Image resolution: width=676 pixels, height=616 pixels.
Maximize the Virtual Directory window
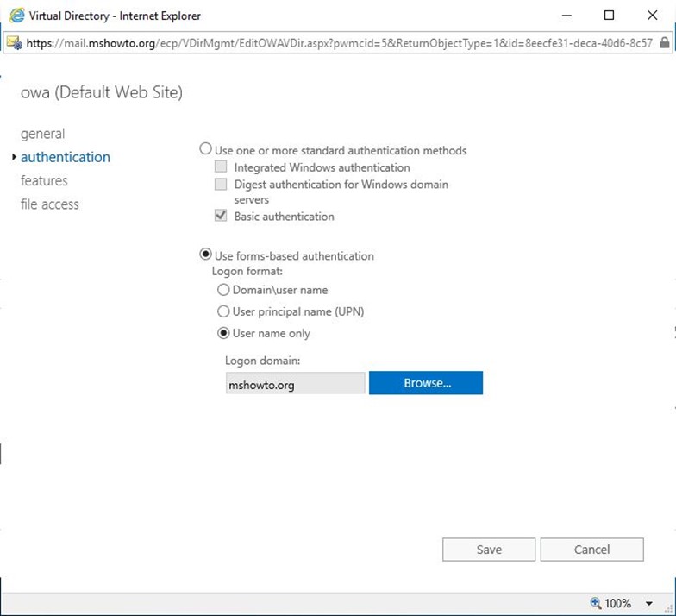point(609,16)
